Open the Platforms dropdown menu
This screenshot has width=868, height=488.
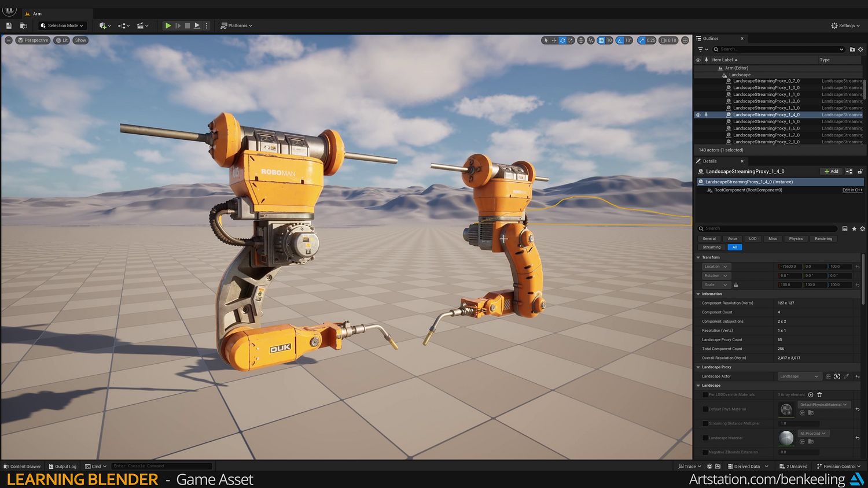237,25
